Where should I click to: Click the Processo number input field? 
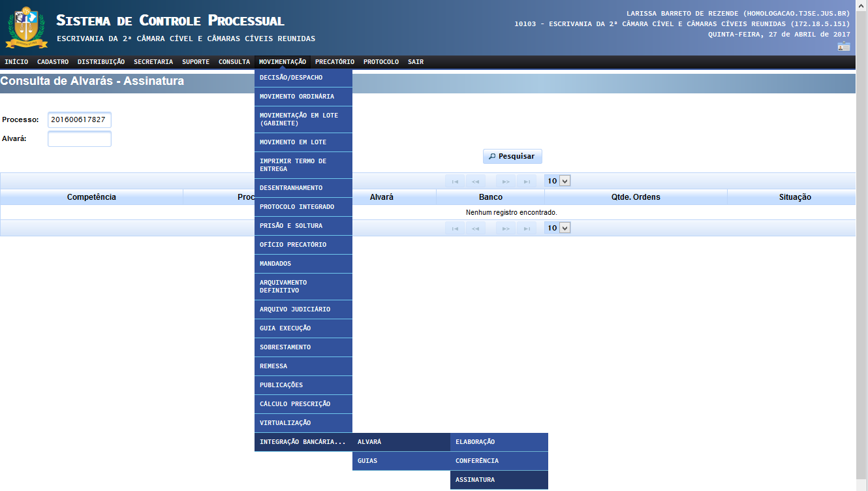pyautogui.click(x=80, y=120)
